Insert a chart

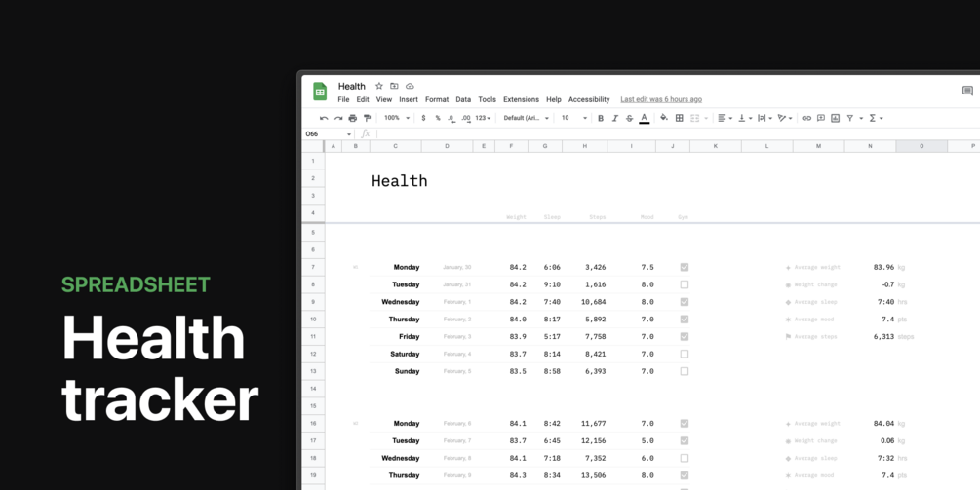click(836, 118)
